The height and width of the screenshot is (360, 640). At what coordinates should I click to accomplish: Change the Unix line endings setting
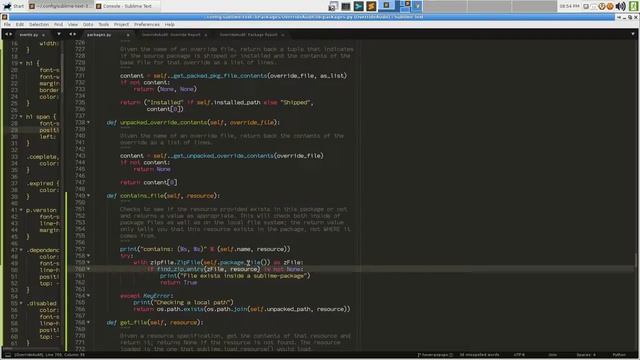553,355
